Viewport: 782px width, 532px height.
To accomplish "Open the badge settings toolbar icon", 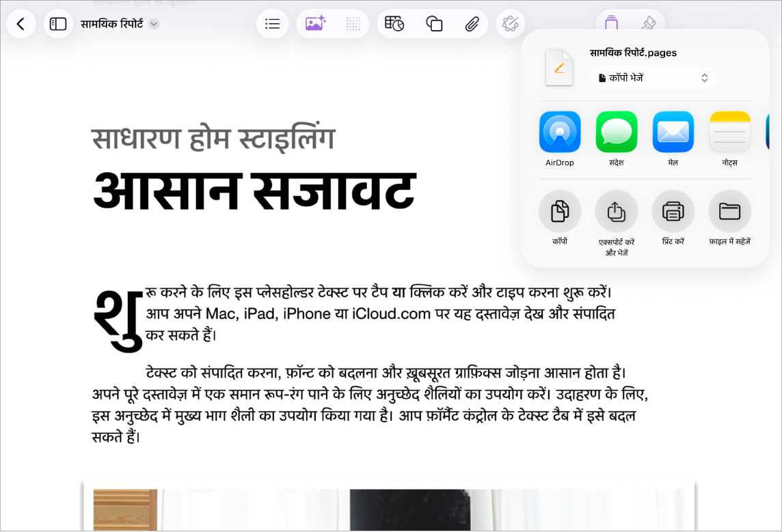I will point(510,24).
